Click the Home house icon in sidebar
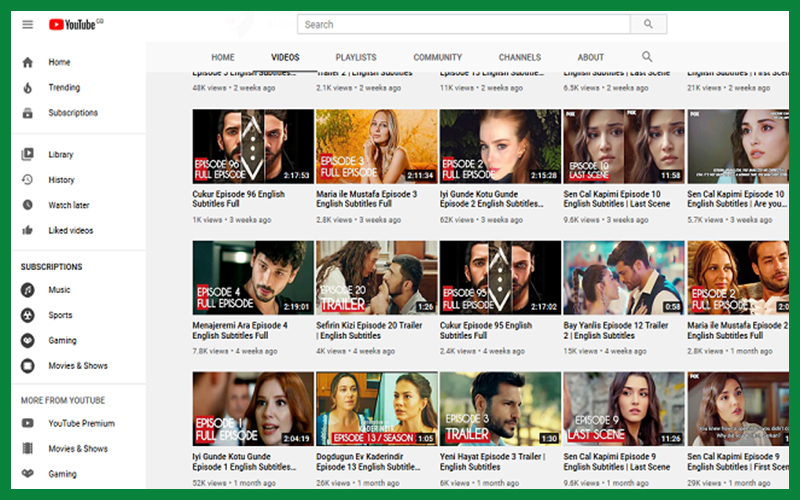Image resolution: width=800 pixels, height=500 pixels. tap(28, 62)
